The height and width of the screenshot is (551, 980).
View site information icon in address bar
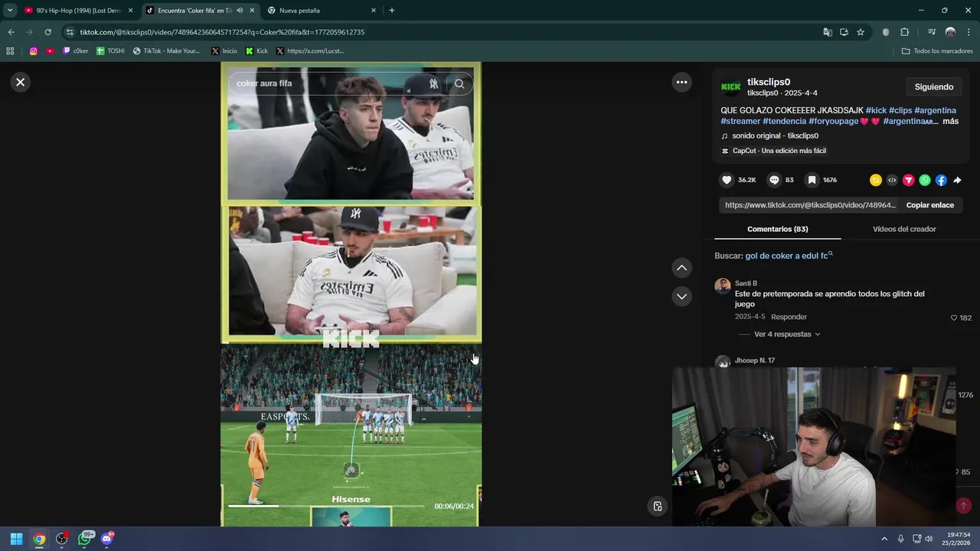[x=70, y=32]
